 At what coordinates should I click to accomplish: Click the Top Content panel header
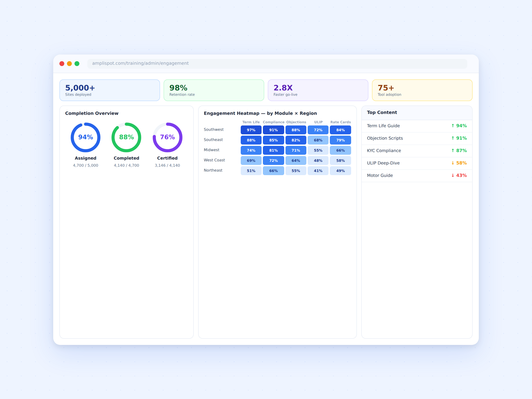coord(417,113)
